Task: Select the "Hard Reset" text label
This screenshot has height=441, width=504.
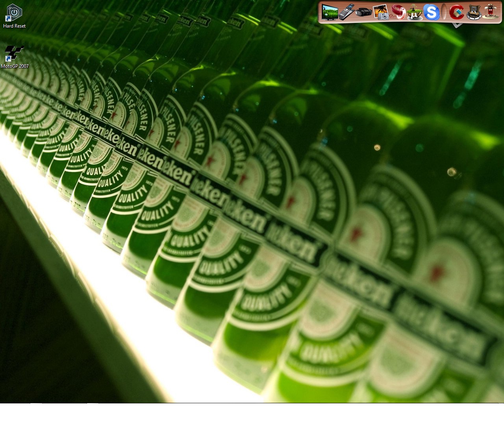Action: click(x=14, y=26)
